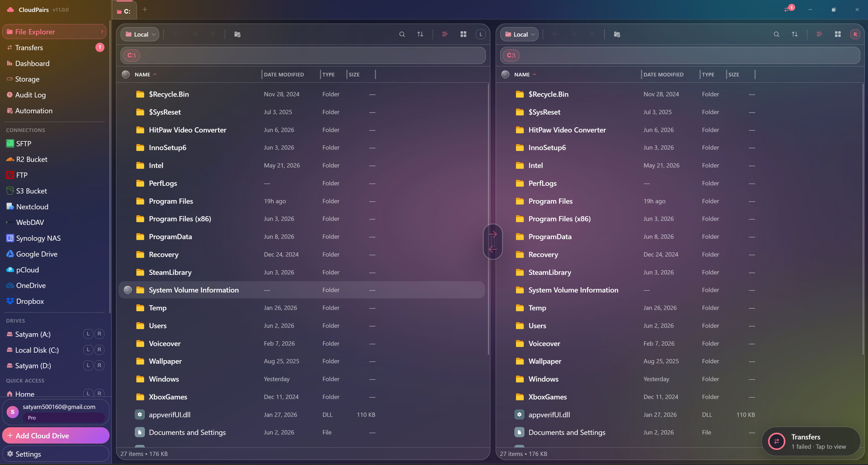Check the System Volume Information row circle
The height and width of the screenshot is (465, 868).
pos(128,290)
